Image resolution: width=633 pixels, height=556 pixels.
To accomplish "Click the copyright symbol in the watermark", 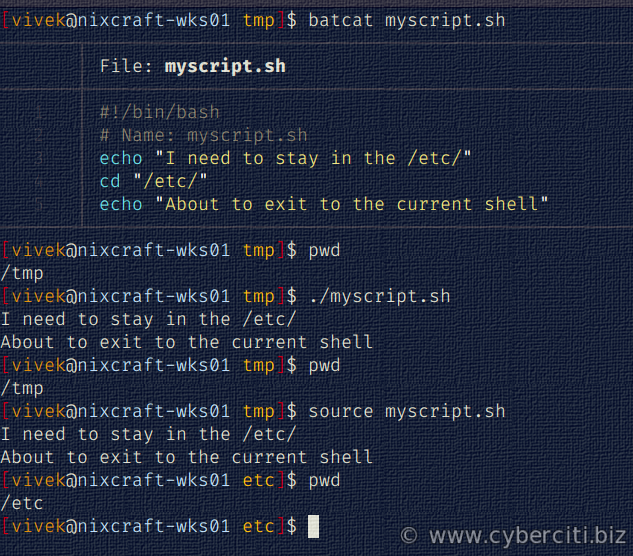I will click(409, 536).
